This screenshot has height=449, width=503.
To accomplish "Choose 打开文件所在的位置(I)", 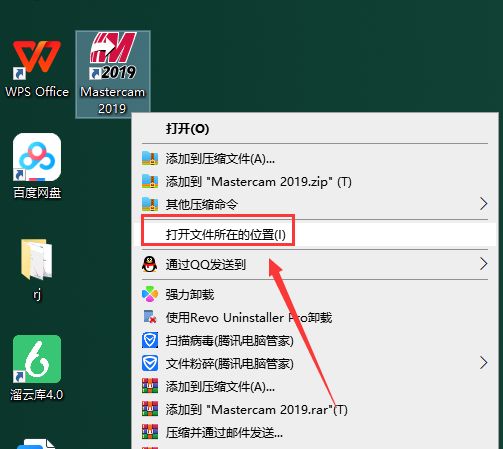I will (x=315, y=235).
